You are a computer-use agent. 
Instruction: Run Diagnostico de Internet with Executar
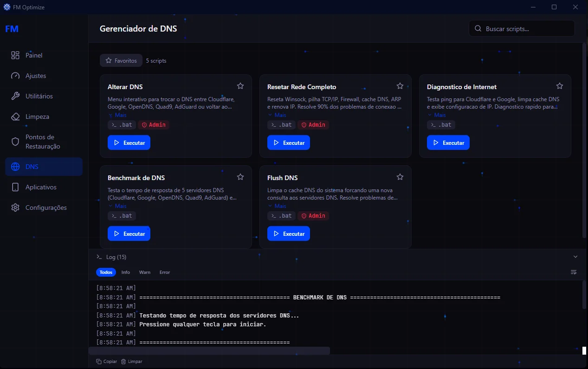click(x=448, y=142)
